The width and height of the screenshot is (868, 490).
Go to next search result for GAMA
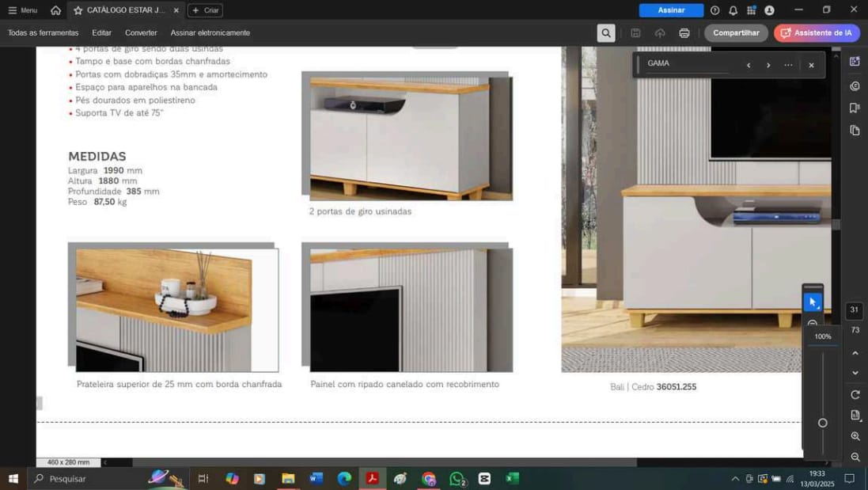[x=768, y=65]
